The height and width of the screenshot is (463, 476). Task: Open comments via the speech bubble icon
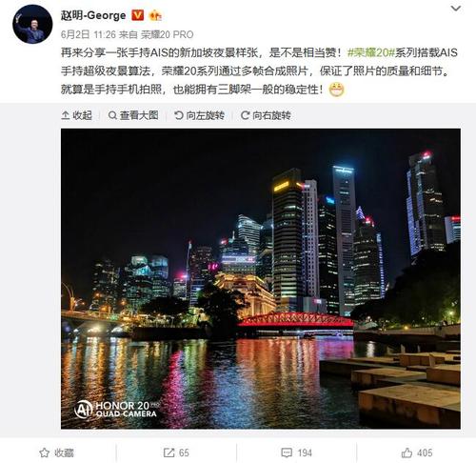coord(287,453)
